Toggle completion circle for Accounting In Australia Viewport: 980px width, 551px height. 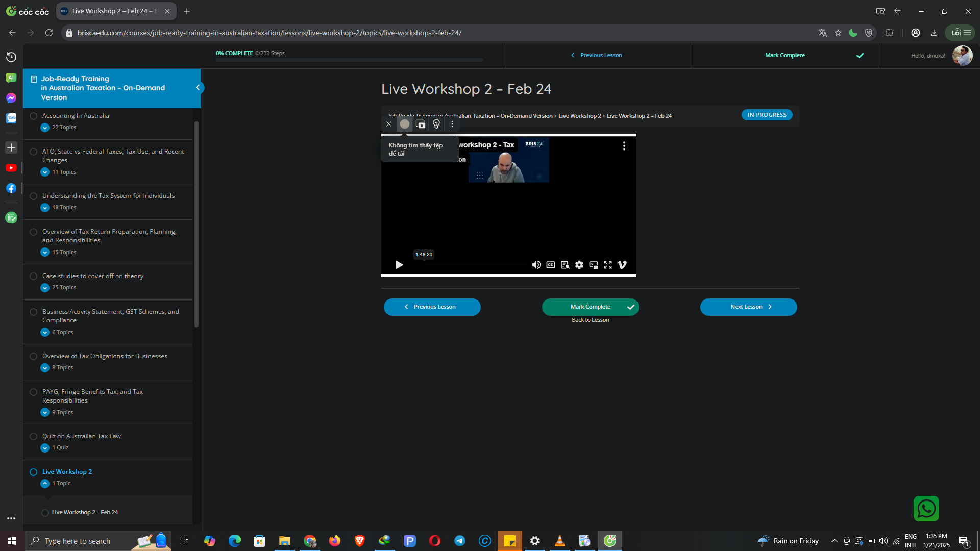point(33,116)
